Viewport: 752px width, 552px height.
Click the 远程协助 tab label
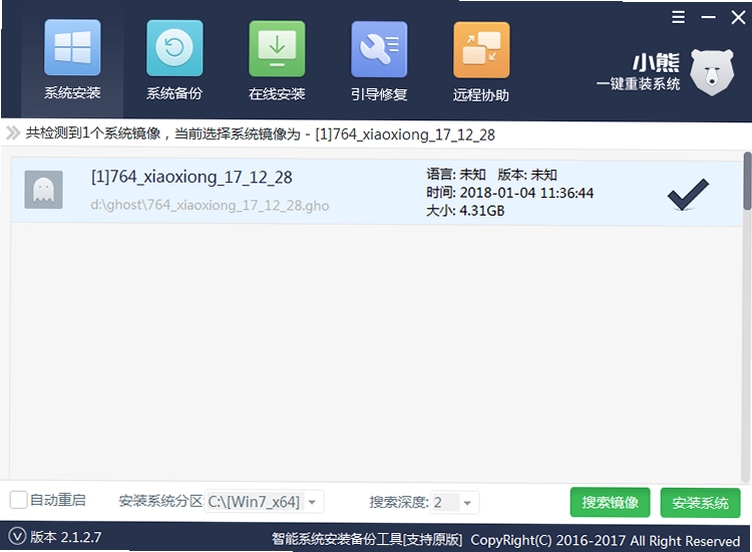(x=481, y=95)
